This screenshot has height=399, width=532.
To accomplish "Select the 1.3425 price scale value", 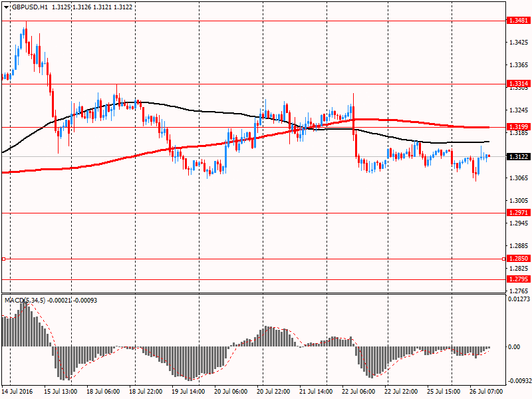I will (x=519, y=43).
